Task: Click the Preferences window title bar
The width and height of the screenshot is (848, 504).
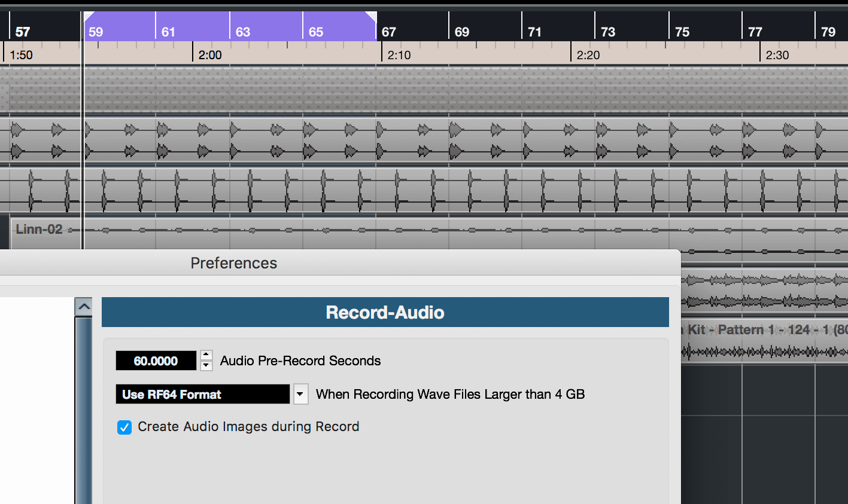Action: click(x=340, y=263)
